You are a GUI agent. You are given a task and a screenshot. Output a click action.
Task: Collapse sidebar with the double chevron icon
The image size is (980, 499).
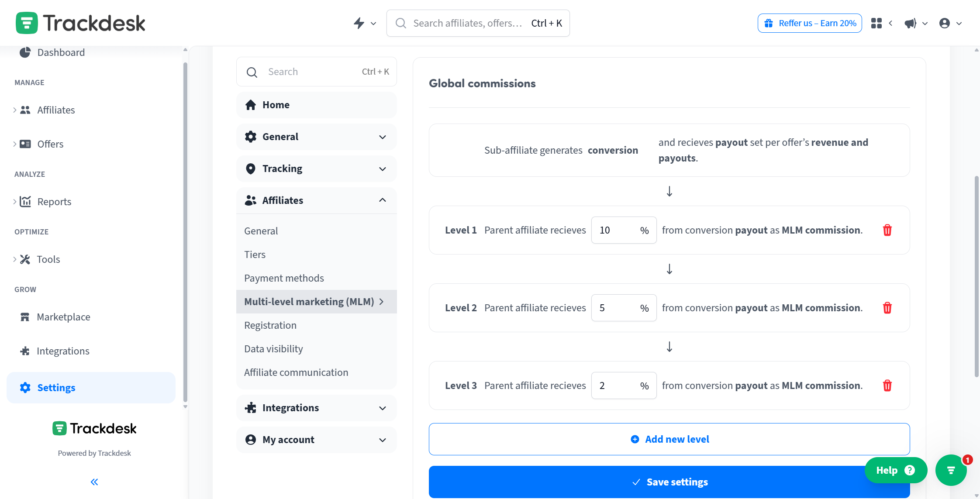[94, 482]
